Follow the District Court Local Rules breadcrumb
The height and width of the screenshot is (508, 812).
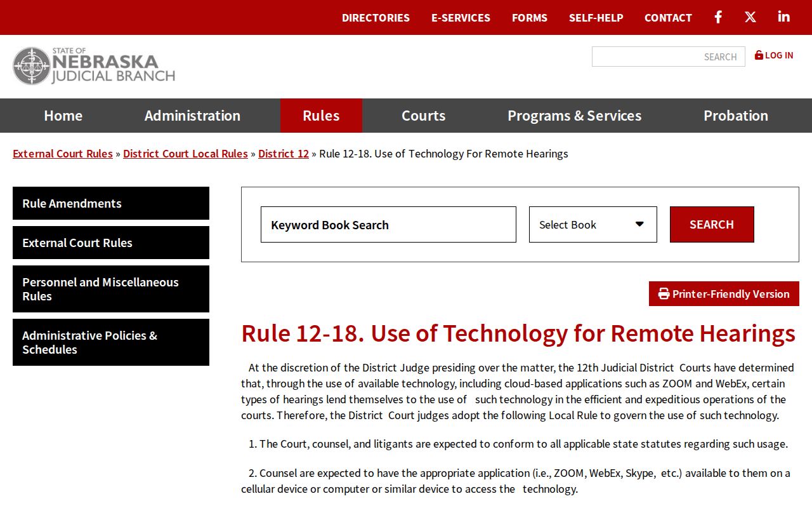(185, 154)
